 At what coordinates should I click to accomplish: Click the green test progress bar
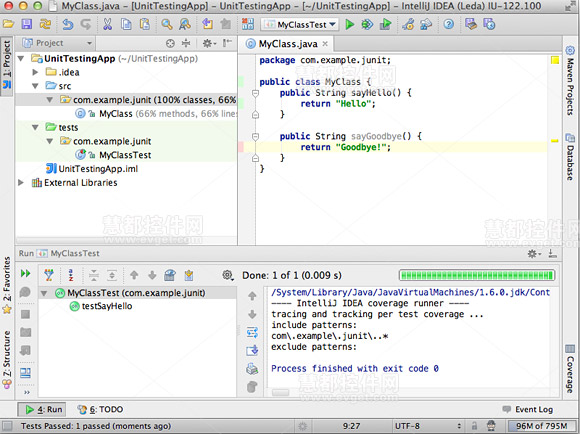coord(477,275)
